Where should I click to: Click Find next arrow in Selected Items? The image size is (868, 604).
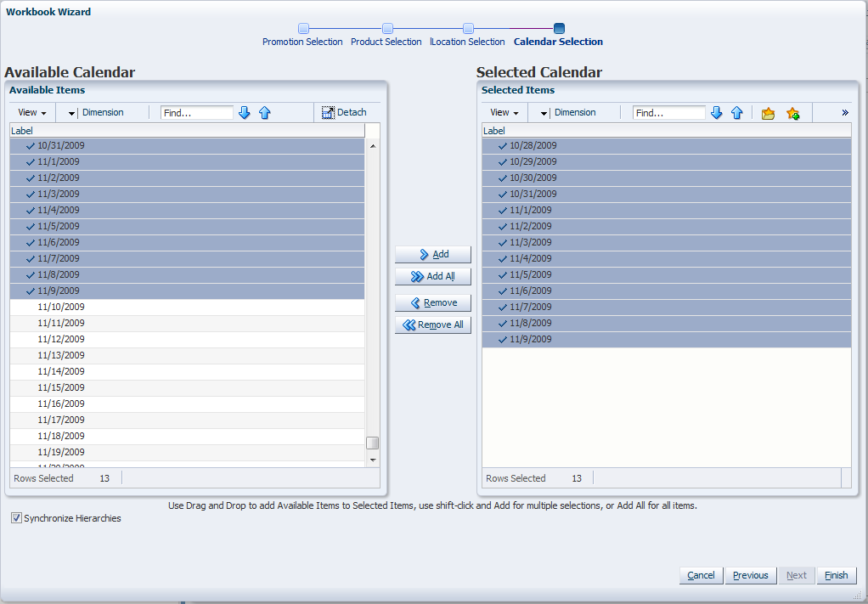716,113
